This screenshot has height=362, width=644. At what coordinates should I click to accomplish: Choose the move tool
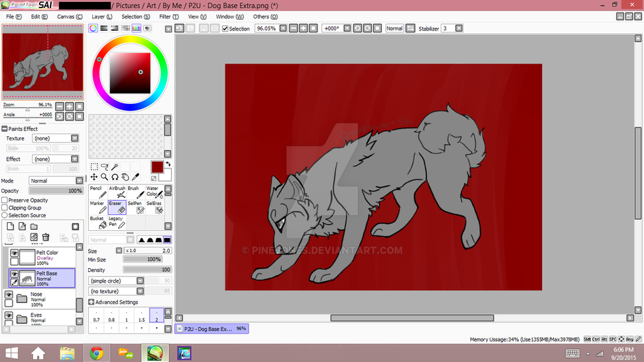(x=94, y=177)
